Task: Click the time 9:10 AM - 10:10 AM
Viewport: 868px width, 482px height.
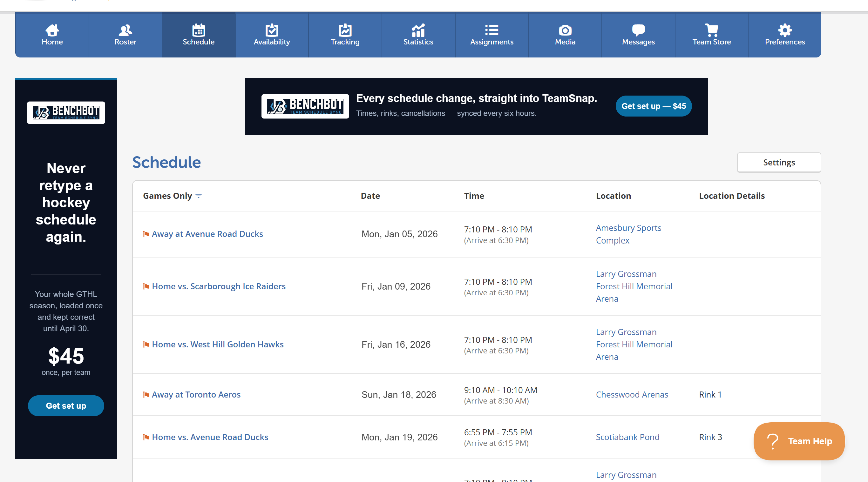Action: pos(500,390)
